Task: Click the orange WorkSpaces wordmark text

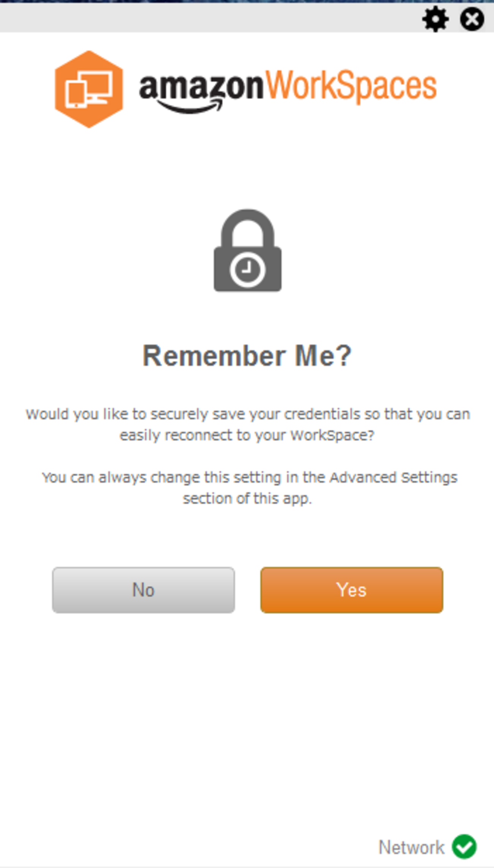Action: (x=351, y=86)
